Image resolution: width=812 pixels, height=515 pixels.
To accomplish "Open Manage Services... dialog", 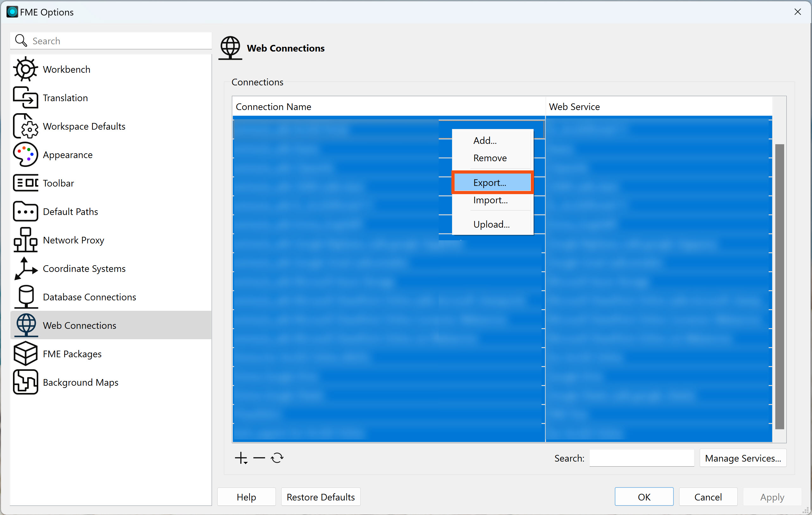I will point(743,458).
